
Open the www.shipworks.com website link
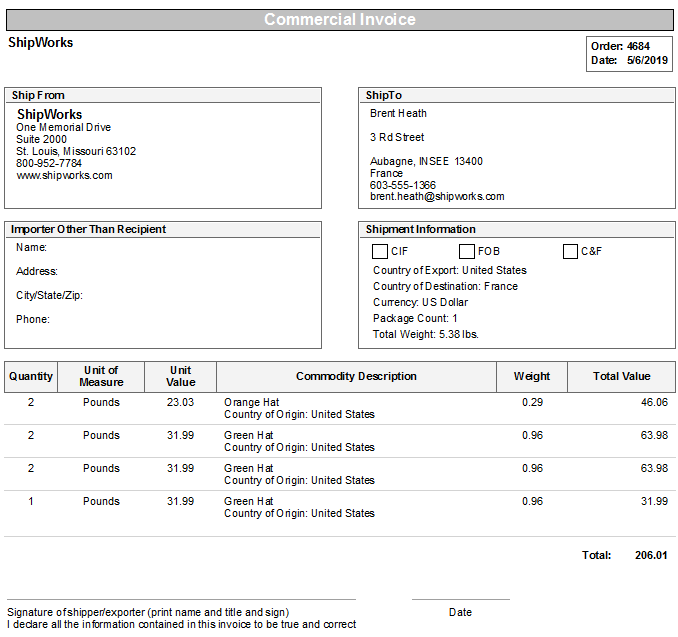(x=64, y=175)
